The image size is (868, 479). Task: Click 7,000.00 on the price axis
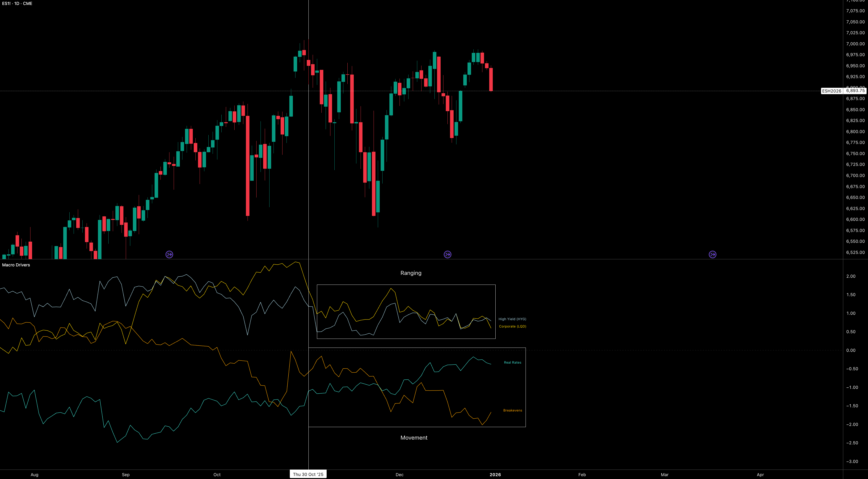coord(855,44)
